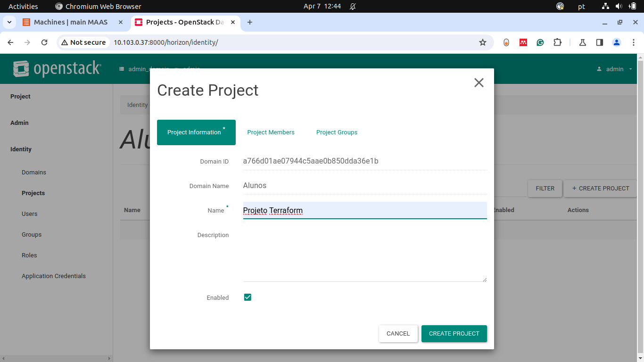
Task: Go to Domains in the sidebar
Action: pos(34,172)
